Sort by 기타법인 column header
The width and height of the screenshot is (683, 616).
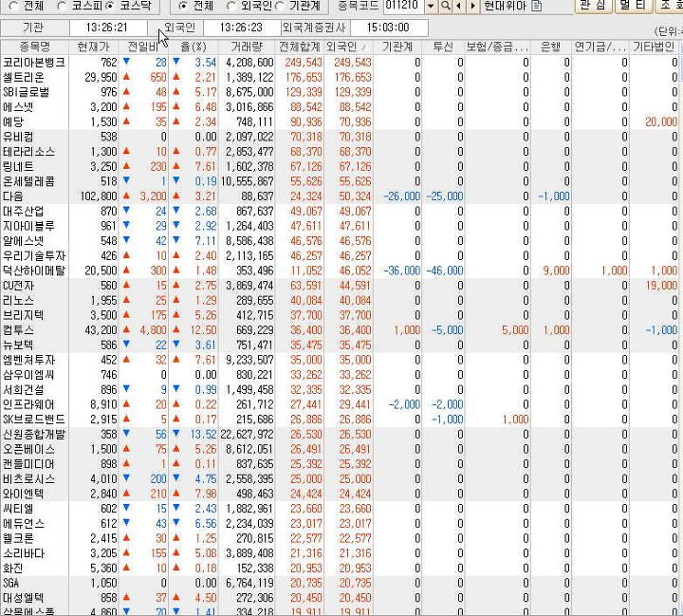(x=654, y=47)
